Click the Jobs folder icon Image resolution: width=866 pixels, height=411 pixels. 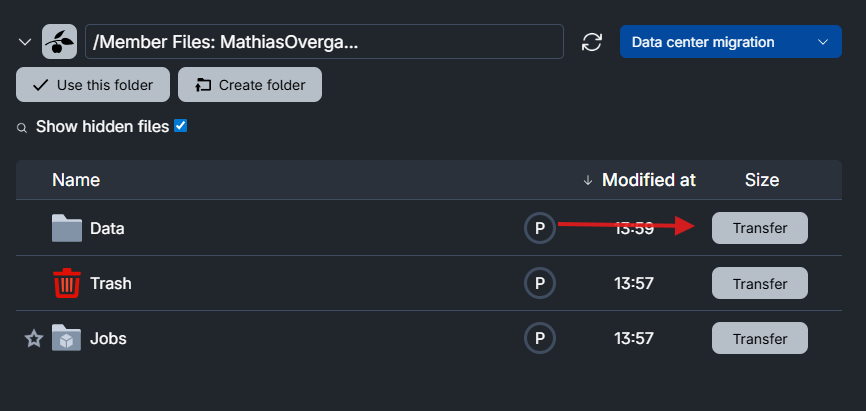(66, 339)
